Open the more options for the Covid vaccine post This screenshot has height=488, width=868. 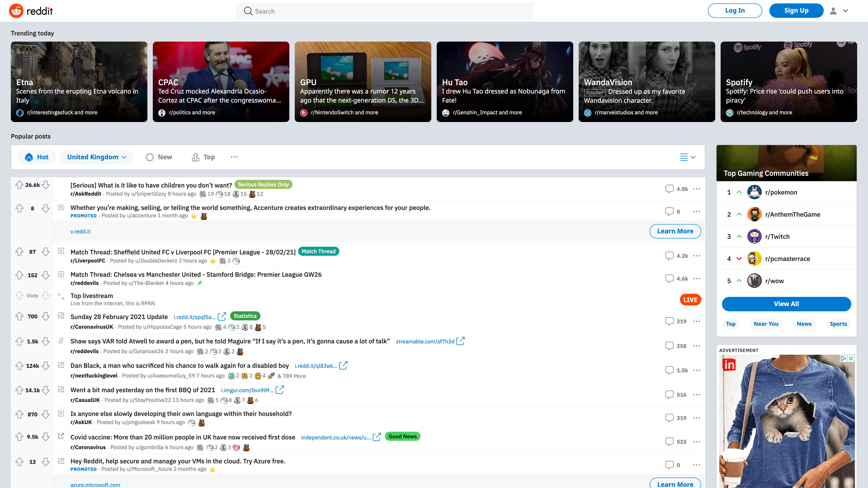pos(696,441)
